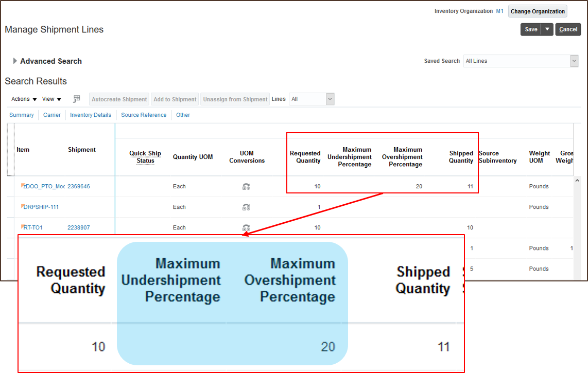Viewport: 588px width, 373px height.
Task: Open the Actions menu
Action: point(24,99)
